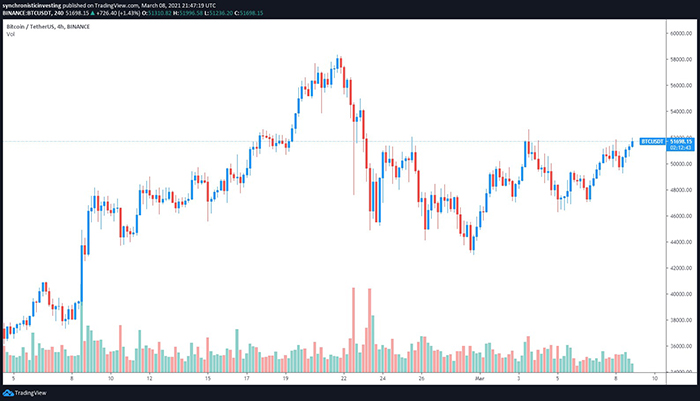Click the 51698.15 current price label

681,142
